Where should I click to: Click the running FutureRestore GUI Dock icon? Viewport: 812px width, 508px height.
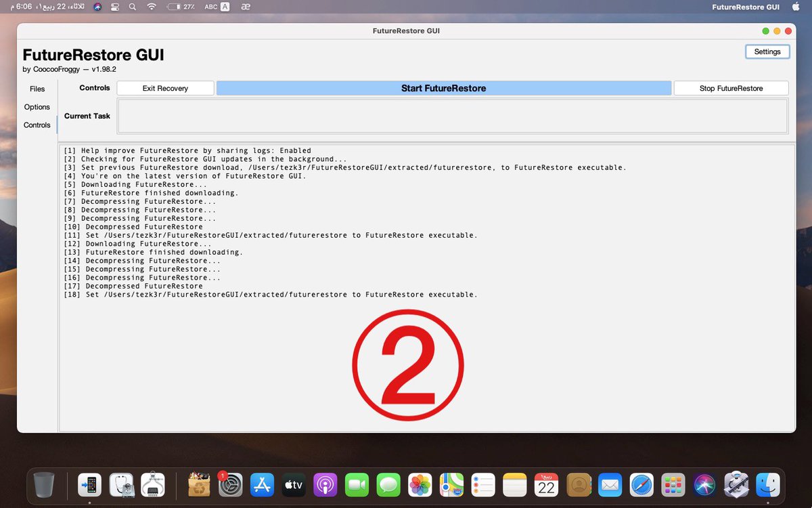pos(89,485)
